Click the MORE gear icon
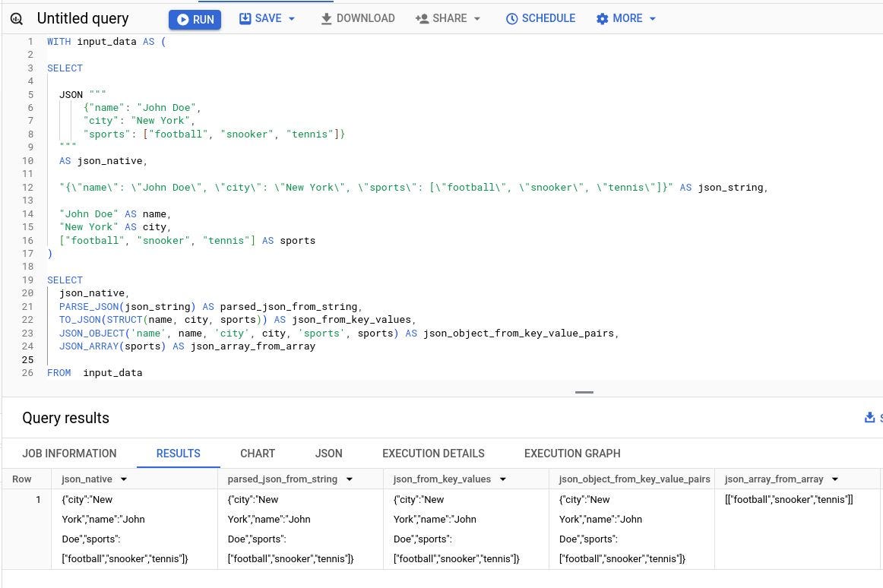883x588 pixels. click(603, 18)
